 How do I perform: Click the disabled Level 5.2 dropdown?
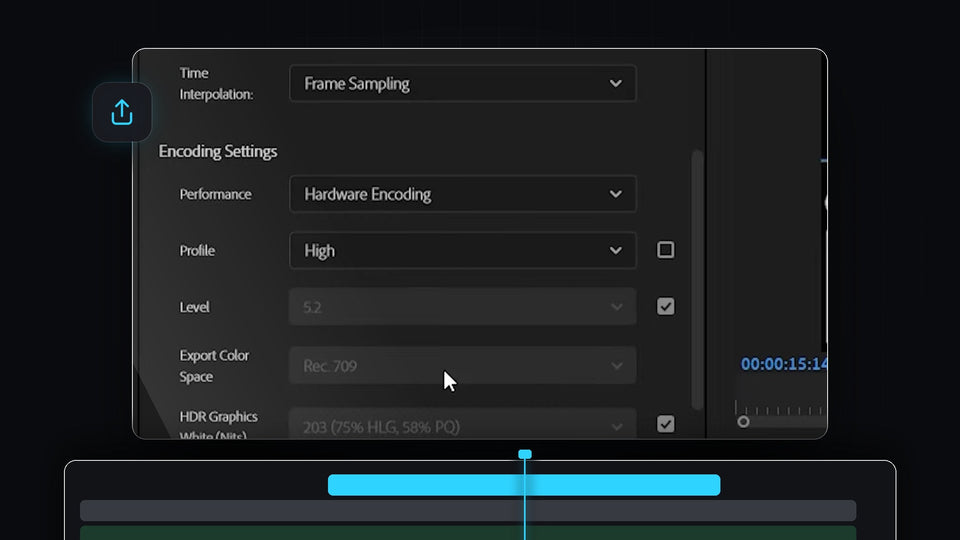[x=463, y=307]
